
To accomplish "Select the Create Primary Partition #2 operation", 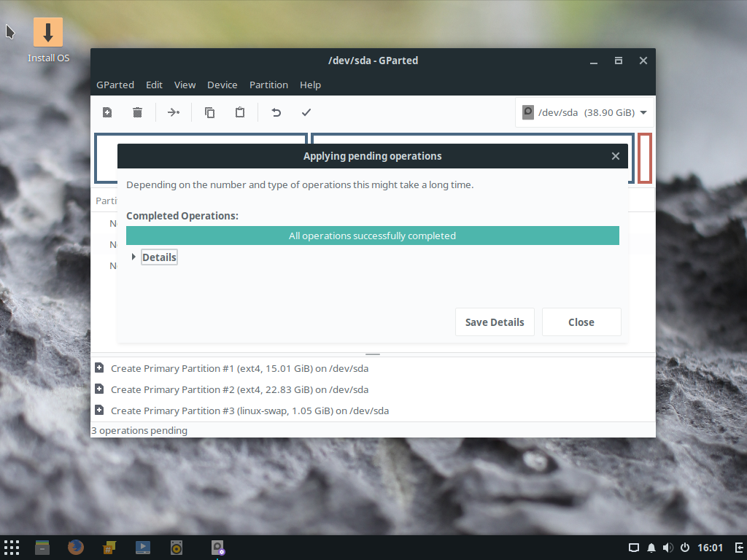I will click(x=373, y=389).
